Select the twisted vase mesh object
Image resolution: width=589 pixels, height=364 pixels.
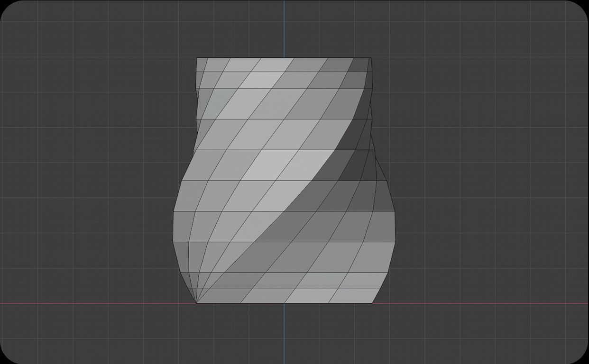[x=284, y=181]
